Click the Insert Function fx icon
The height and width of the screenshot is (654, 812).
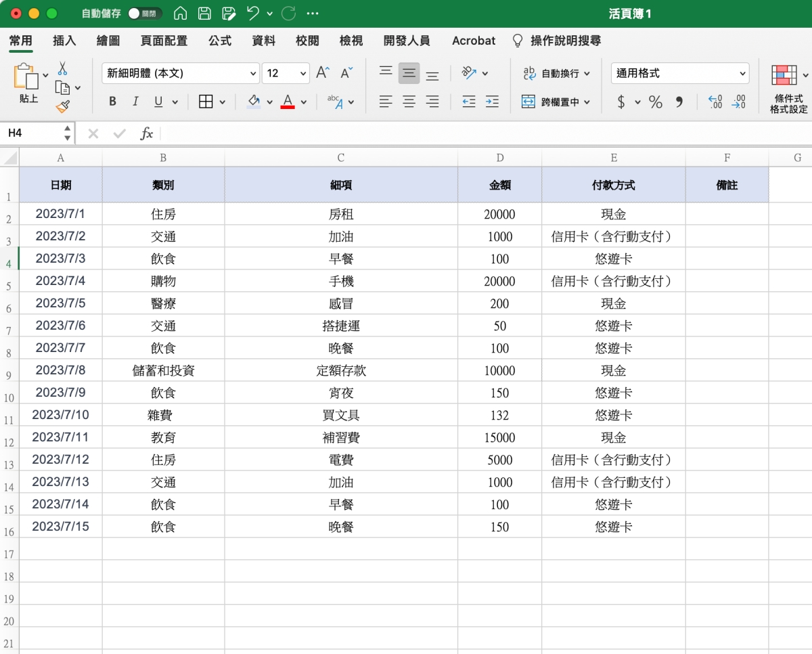[x=146, y=133]
